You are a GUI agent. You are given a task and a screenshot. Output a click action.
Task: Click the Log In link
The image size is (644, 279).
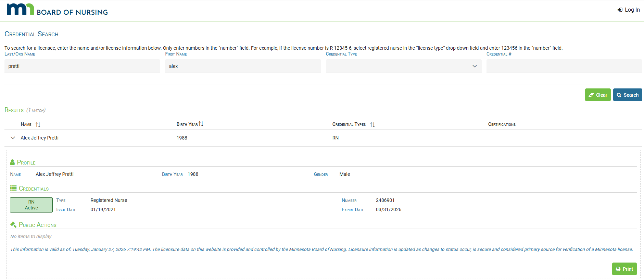pos(629,10)
